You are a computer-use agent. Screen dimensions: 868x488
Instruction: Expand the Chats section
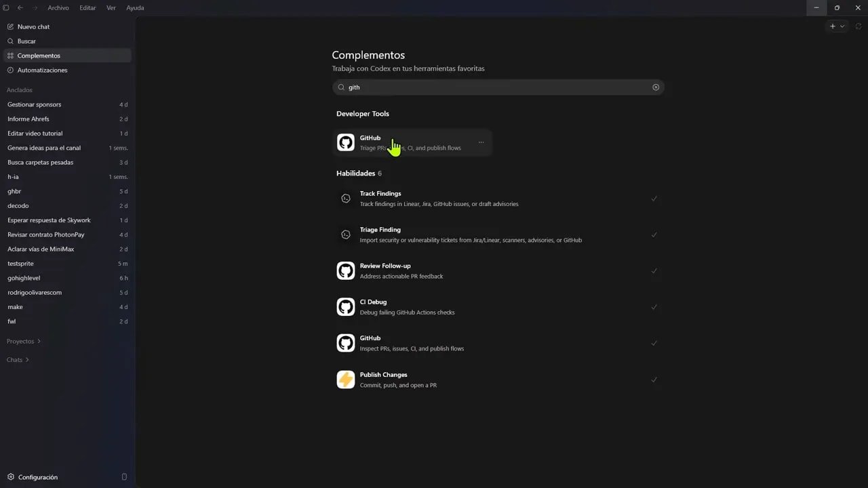[x=18, y=360]
